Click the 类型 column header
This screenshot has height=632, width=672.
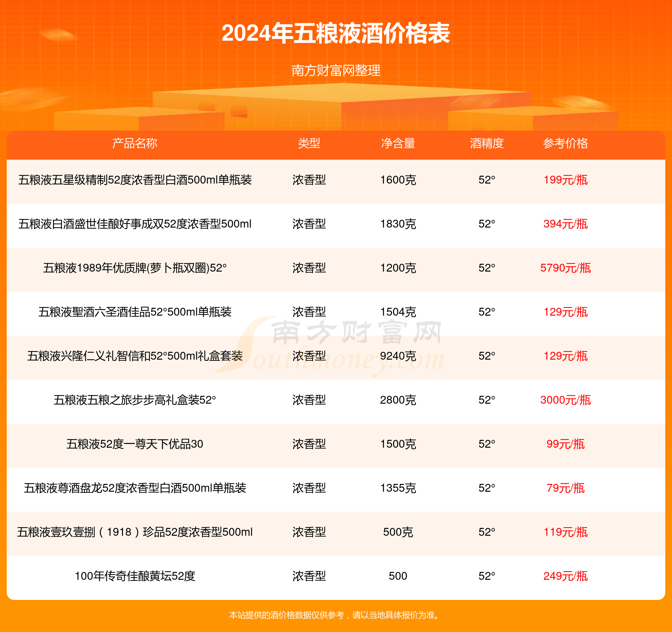point(309,143)
